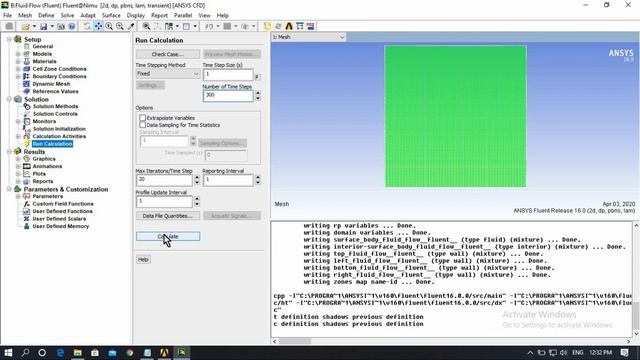Open help with the blue question icon
Viewport: 640px width, 360px height.
(71, 27)
